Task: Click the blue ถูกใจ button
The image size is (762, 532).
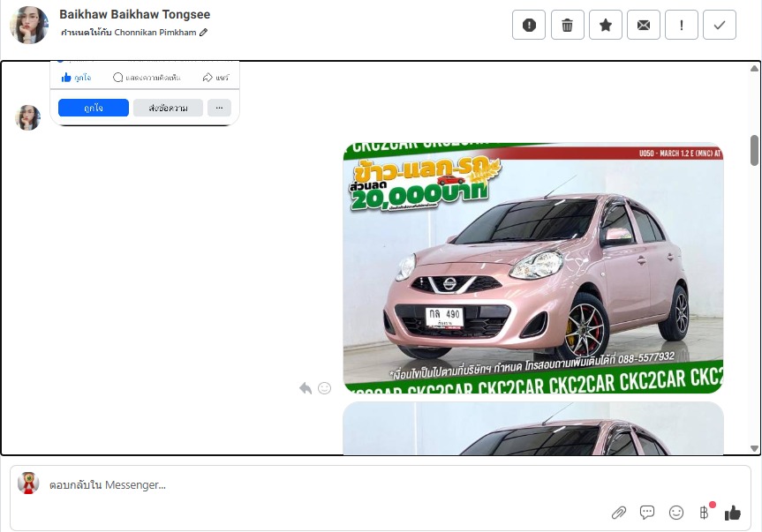Action: (94, 108)
